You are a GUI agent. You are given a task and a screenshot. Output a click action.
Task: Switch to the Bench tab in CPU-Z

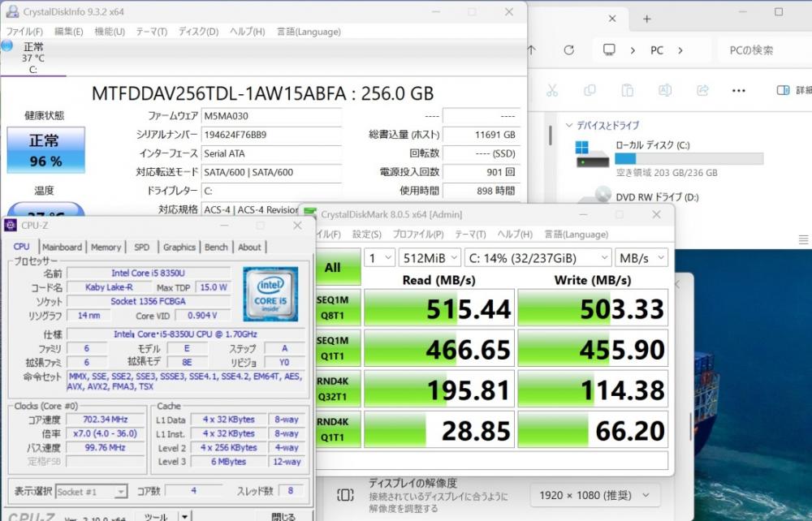point(216,248)
